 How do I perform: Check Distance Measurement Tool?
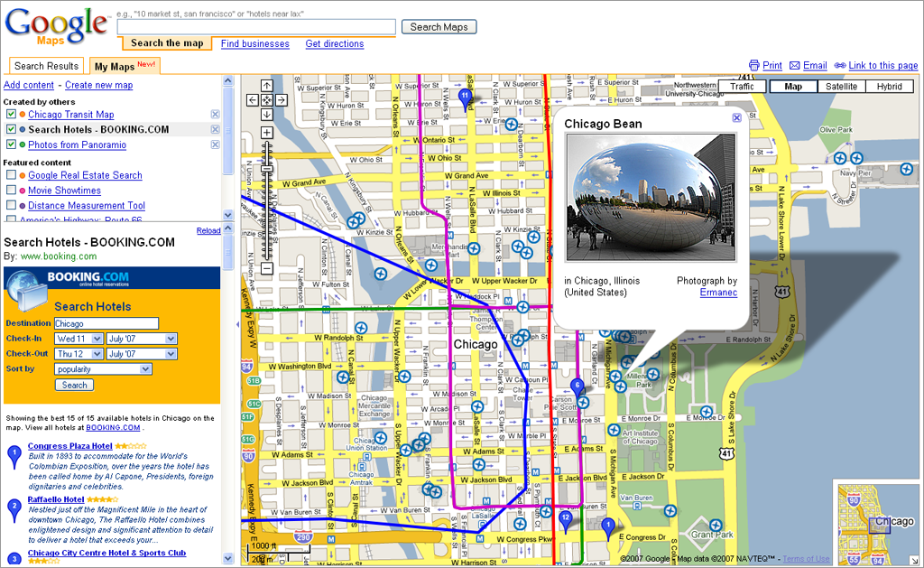[x=11, y=205]
